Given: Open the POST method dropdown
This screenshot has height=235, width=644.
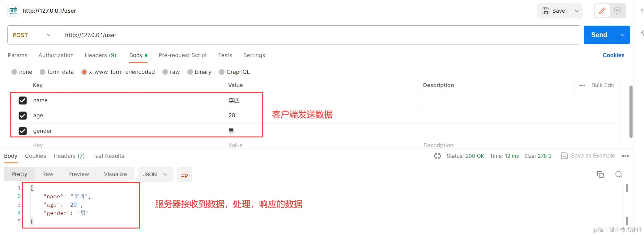Looking at the screenshot, I should pos(32,35).
